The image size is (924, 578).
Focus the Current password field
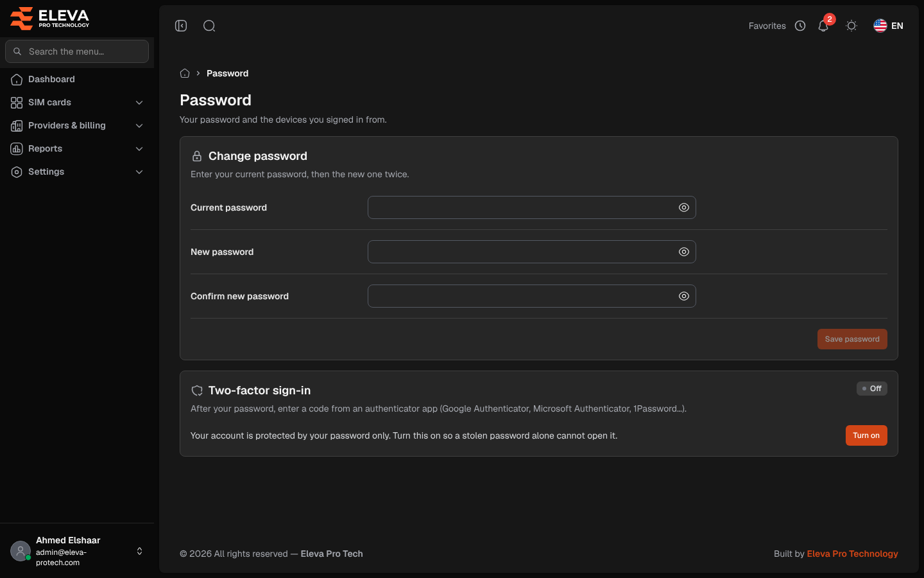point(532,207)
